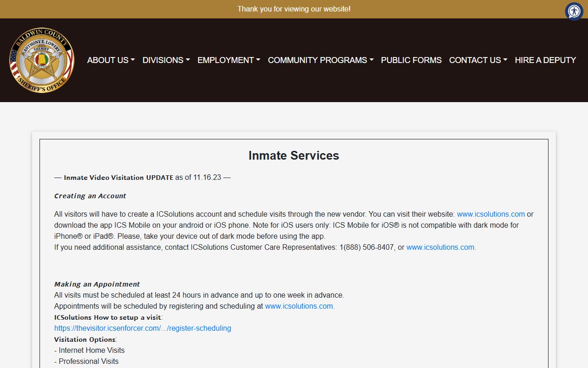Open the thevisitor.icsenforcer.com register-scheduling link
This screenshot has height=368, width=588.
[142, 328]
